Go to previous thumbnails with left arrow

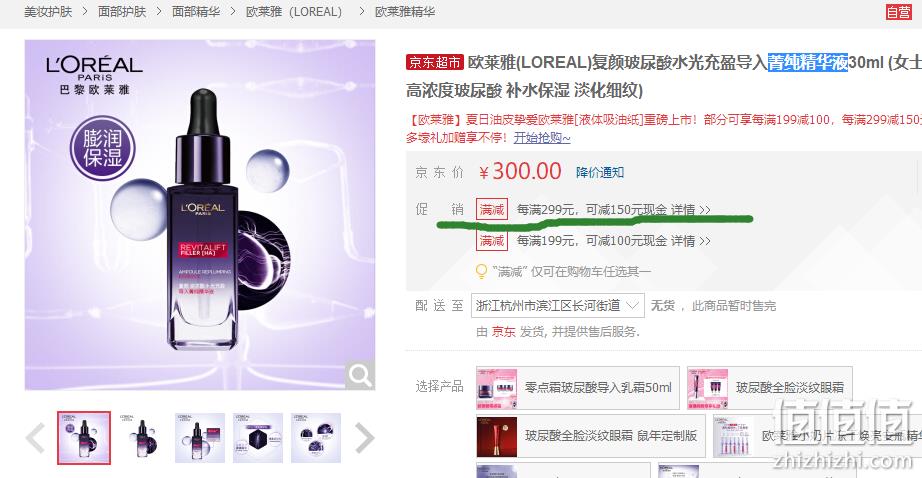(36, 438)
